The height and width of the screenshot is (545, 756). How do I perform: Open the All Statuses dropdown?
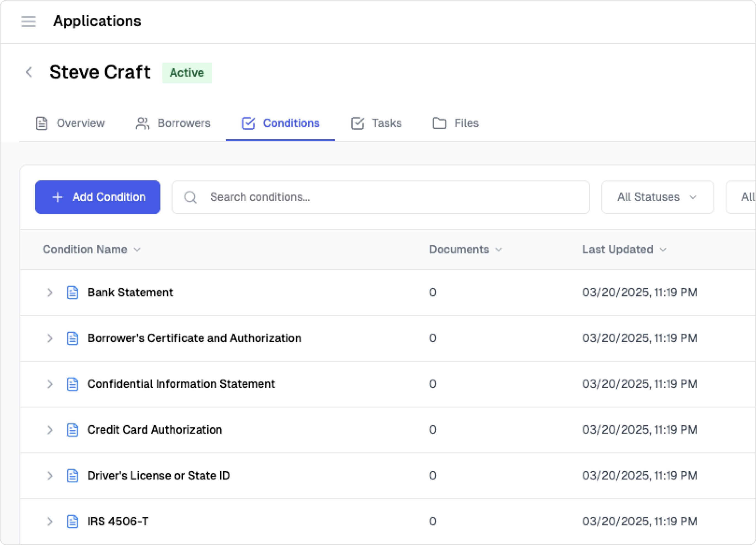coord(657,197)
